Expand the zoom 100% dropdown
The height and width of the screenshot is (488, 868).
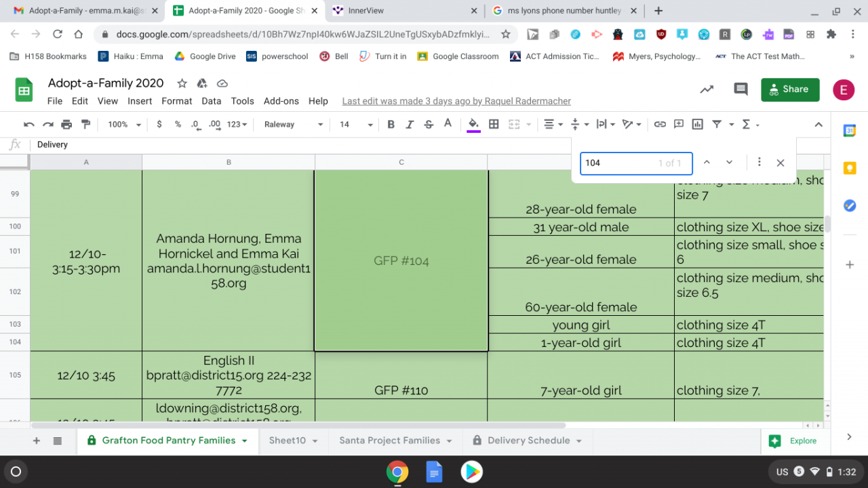pyautogui.click(x=124, y=124)
